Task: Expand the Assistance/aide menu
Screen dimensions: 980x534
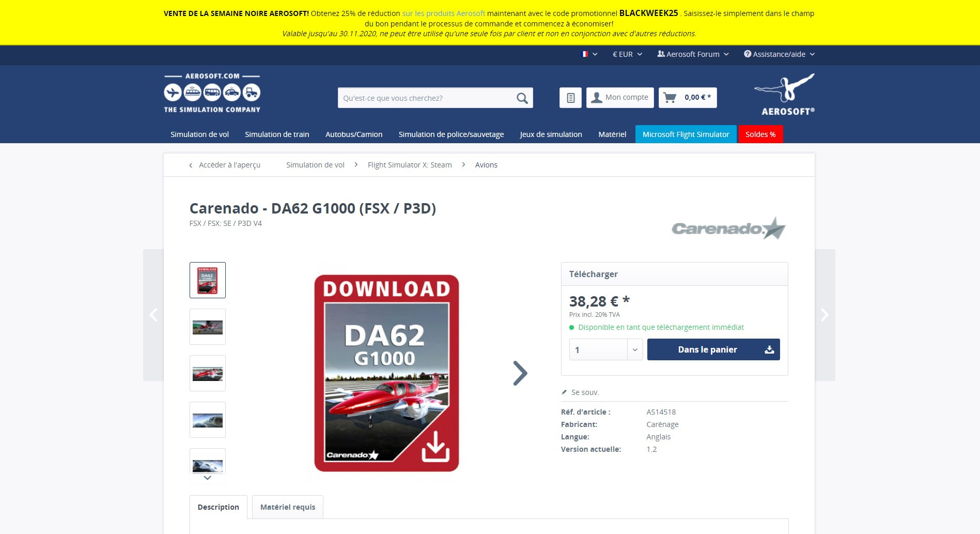Action: point(779,54)
